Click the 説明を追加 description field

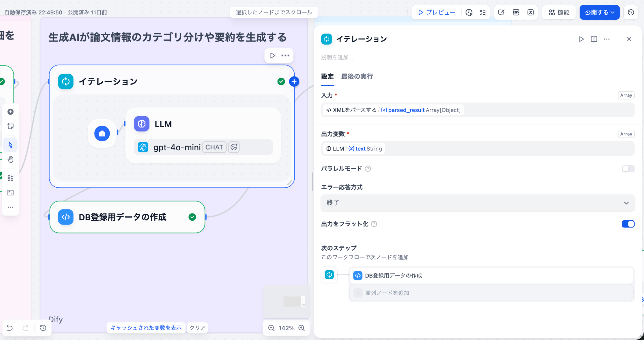pyautogui.click(x=337, y=57)
